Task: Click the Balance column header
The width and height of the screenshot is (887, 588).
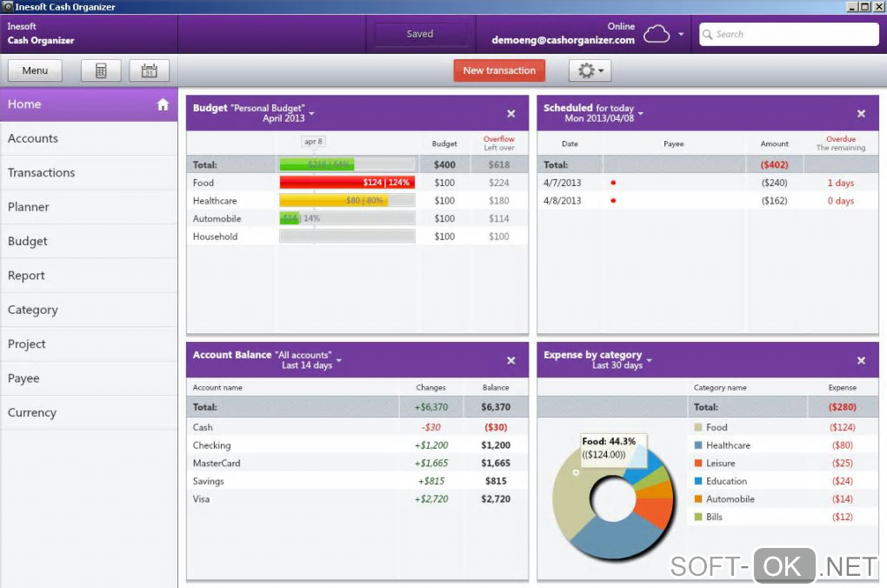Action: click(496, 388)
